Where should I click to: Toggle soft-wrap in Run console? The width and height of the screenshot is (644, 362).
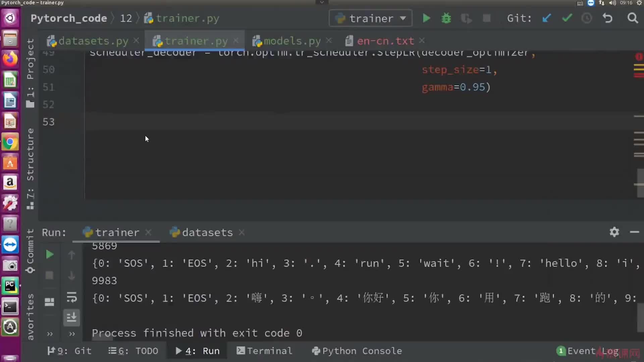tap(71, 297)
